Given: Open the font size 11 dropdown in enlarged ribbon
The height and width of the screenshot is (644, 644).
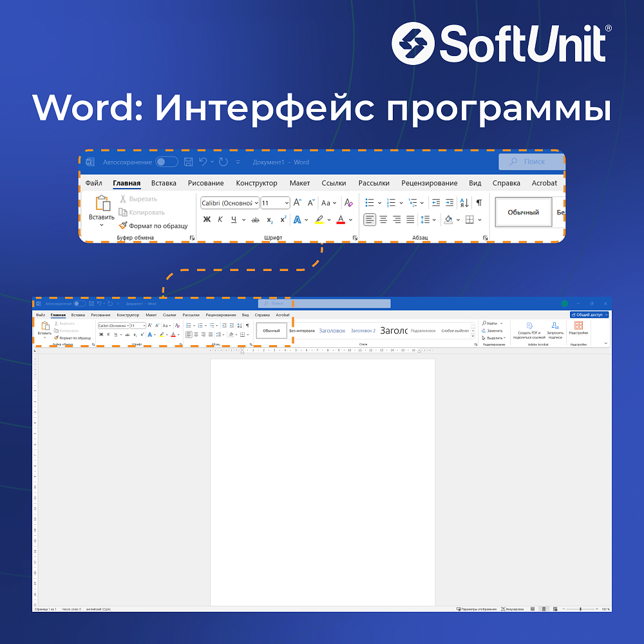Looking at the screenshot, I should (287, 203).
